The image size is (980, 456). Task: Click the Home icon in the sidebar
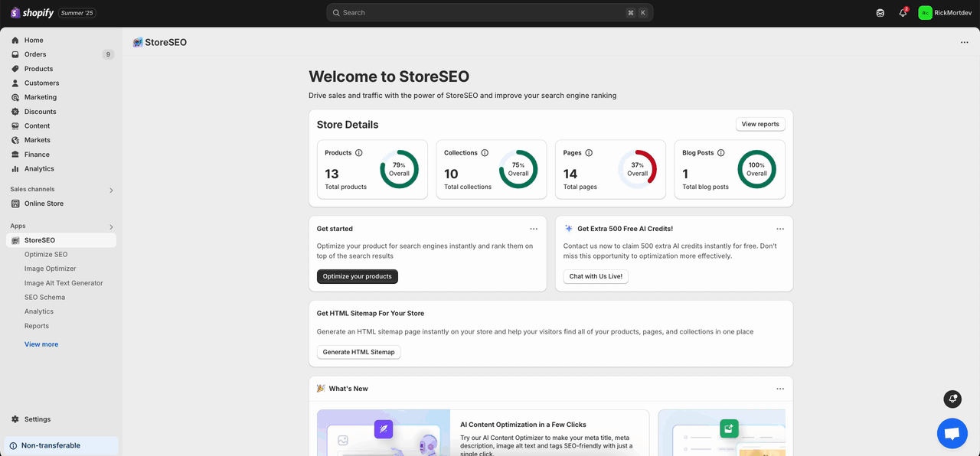pyautogui.click(x=15, y=41)
